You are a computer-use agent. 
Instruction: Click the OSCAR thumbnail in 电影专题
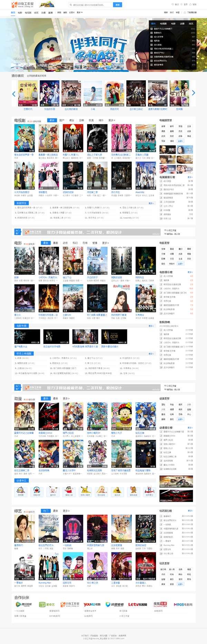(114, 336)
